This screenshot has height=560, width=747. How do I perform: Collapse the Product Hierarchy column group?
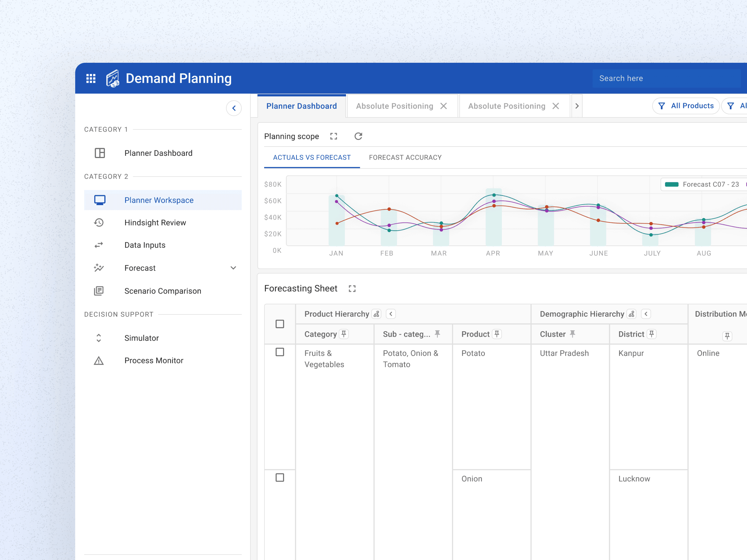[391, 314]
